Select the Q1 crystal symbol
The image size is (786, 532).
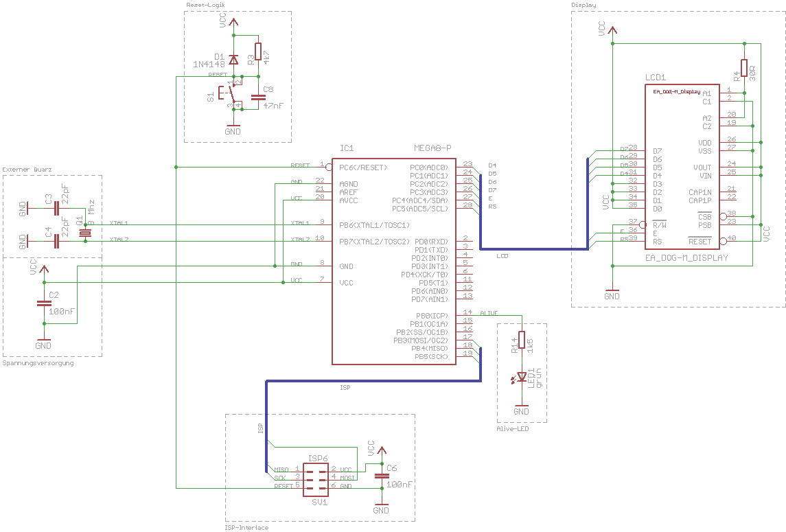(x=86, y=233)
